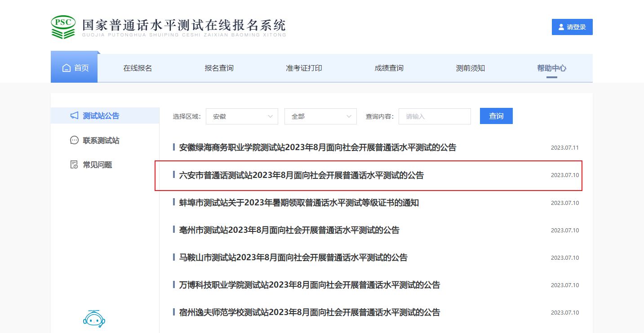Image resolution: width=644 pixels, height=333 pixels.
Task: Select 测试站公告 in the sidebar
Action: point(105,115)
